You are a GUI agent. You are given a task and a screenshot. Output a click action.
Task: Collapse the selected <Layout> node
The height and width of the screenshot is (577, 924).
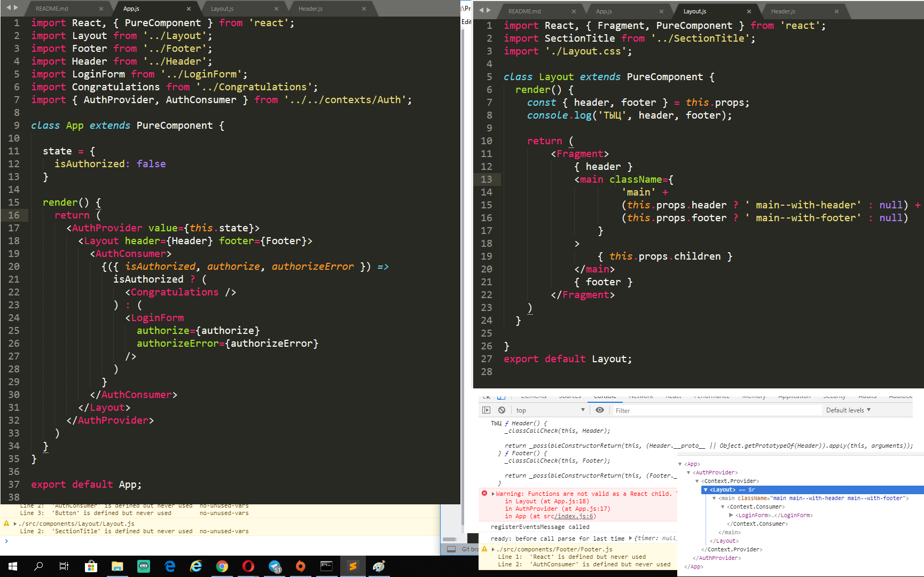pos(706,489)
